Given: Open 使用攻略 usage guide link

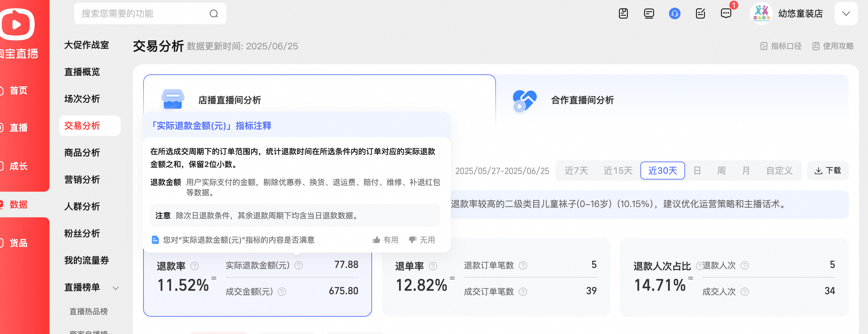Looking at the screenshot, I should (832, 46).
